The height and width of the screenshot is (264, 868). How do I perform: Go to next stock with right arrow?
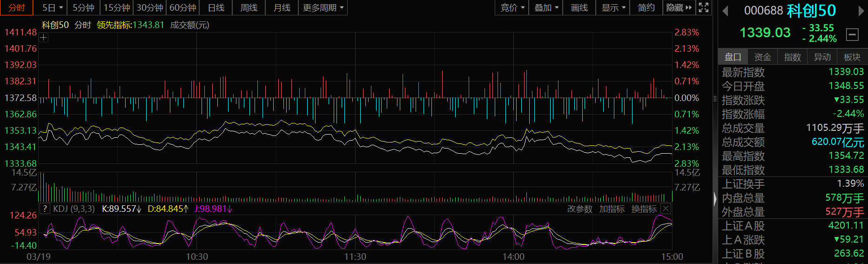click(861, 11)
